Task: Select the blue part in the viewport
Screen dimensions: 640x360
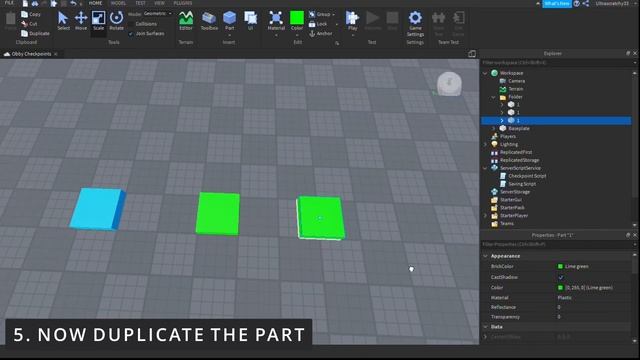Action: point(98,209)
